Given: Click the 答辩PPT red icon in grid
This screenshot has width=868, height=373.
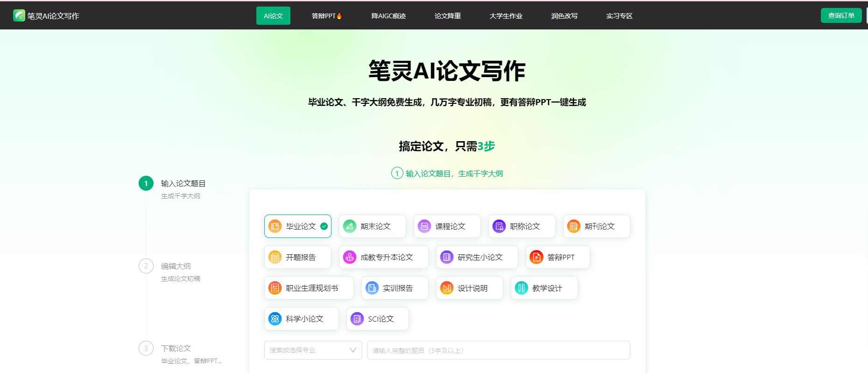Looking at the screenshot, I should click(x=536, y=257).
